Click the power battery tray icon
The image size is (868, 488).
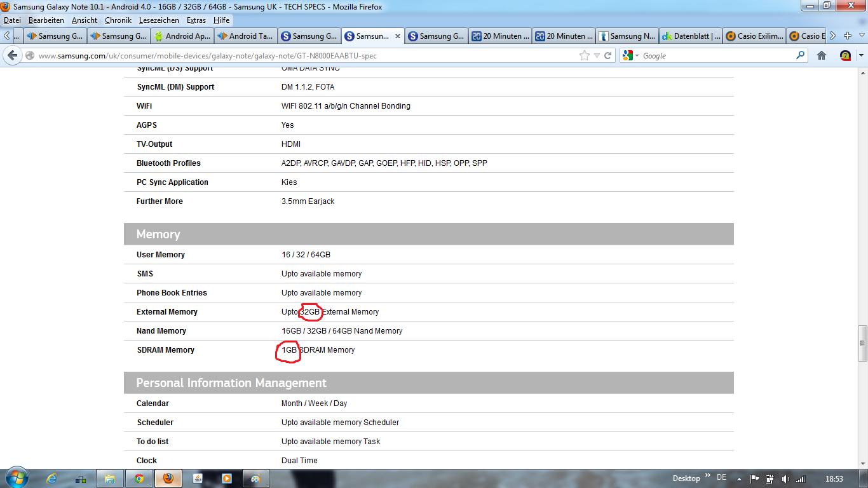pyautogui.click(x=770, y=478)
